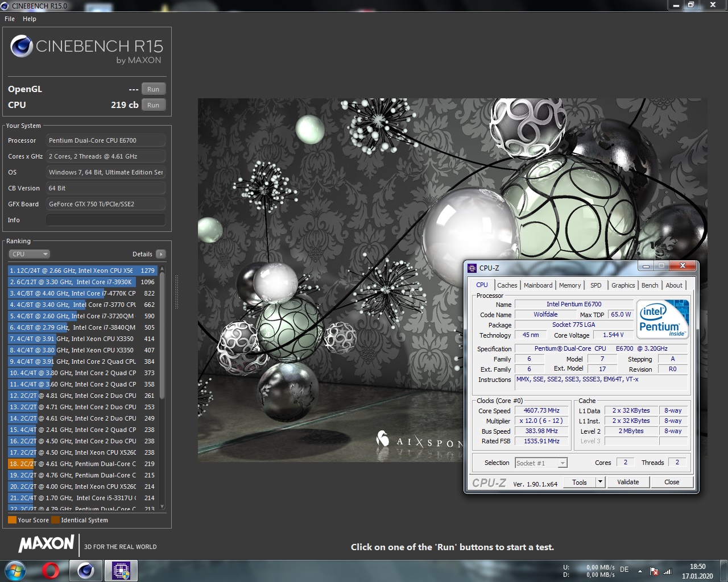Open the Windows Start menu
The width and height of the screenshot is (728, 582).
(x=15, y=571)
